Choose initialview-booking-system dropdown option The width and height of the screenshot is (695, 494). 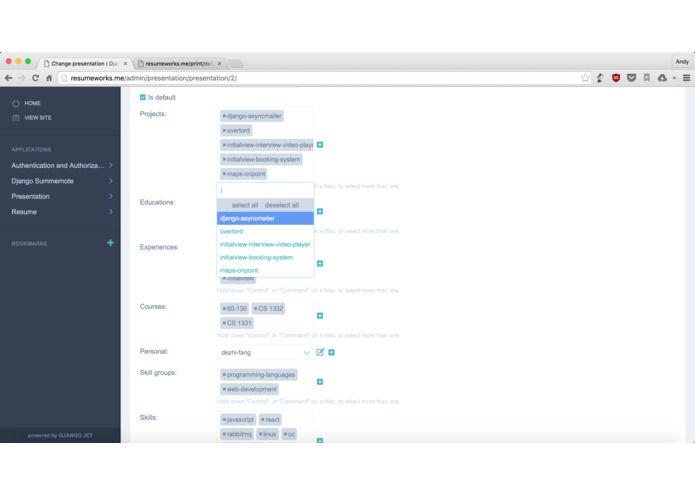(x=265, y=257)
